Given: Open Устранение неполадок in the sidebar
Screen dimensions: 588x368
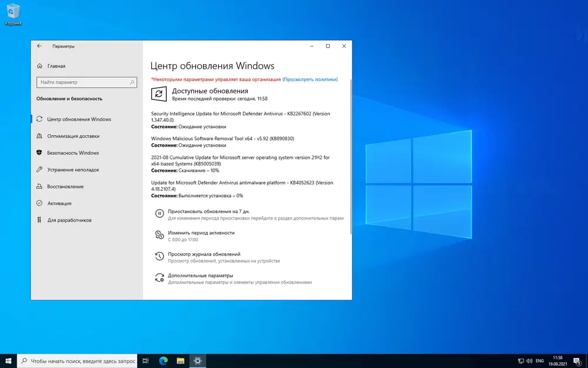Looking at the screenshot, I should [x=73, y=170].
